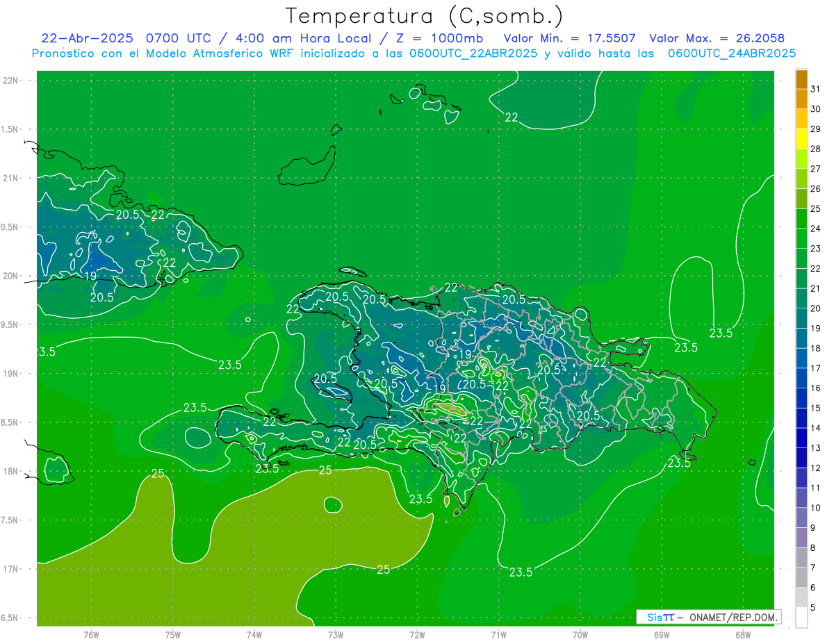Screen dimensions: 834x644
Task: Click the legend number "31"
Action: point(816,88)
